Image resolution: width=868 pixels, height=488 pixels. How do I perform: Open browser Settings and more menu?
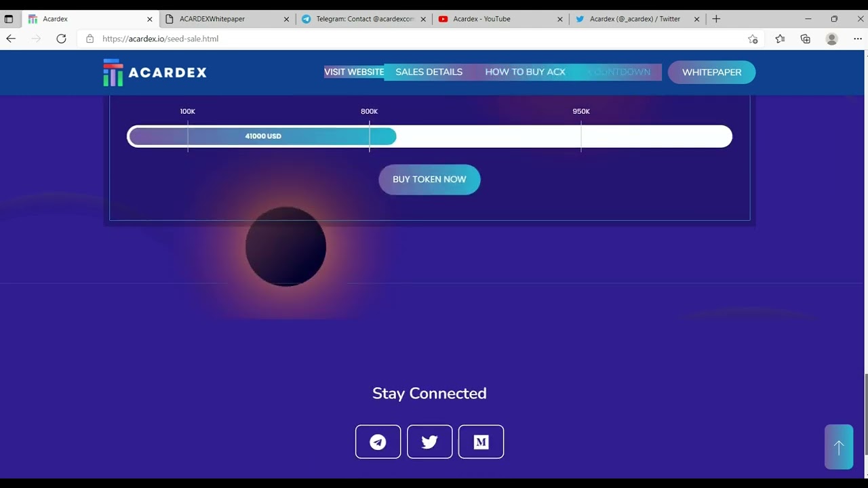coord(858,39)
